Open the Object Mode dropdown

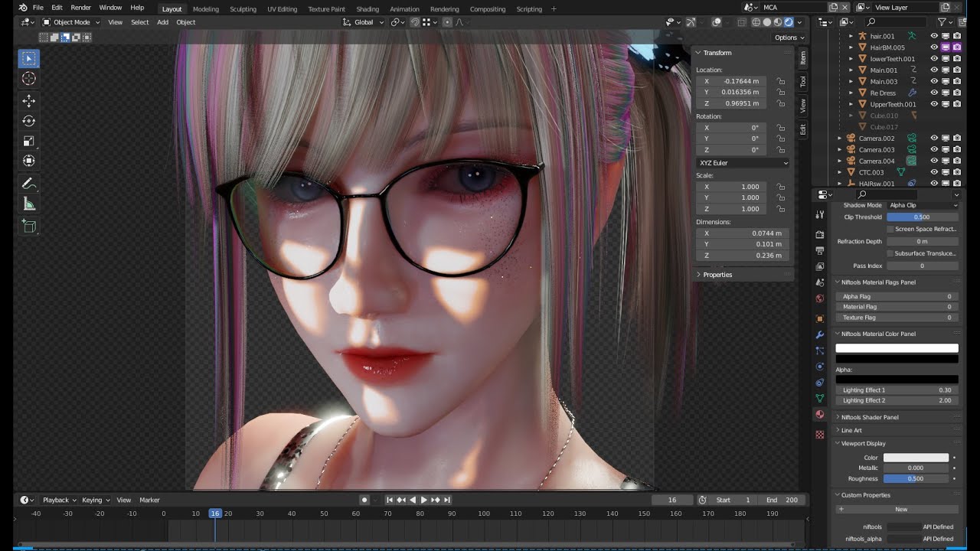73,22
